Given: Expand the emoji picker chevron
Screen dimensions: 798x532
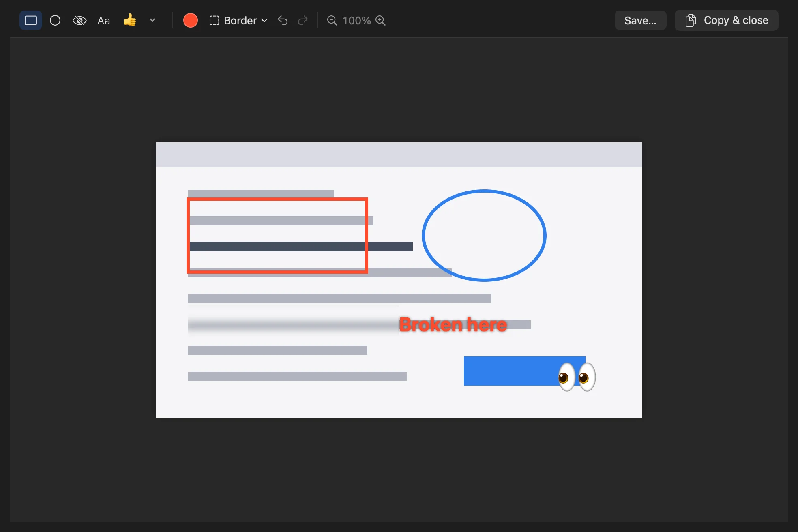Looking at the screenshot, I should tap(152, 20).
